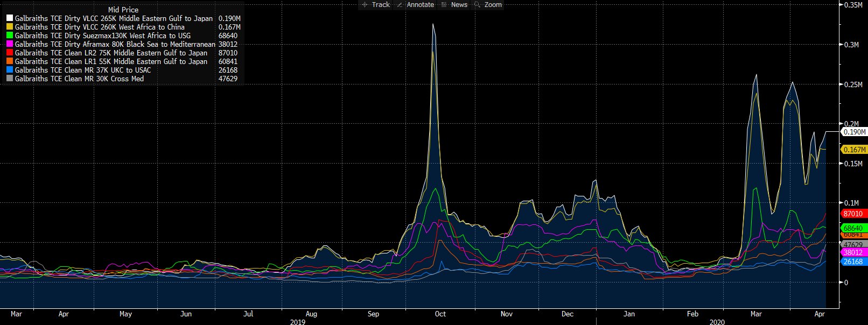Click the 0 y-axis tick label

pos(846,282)
